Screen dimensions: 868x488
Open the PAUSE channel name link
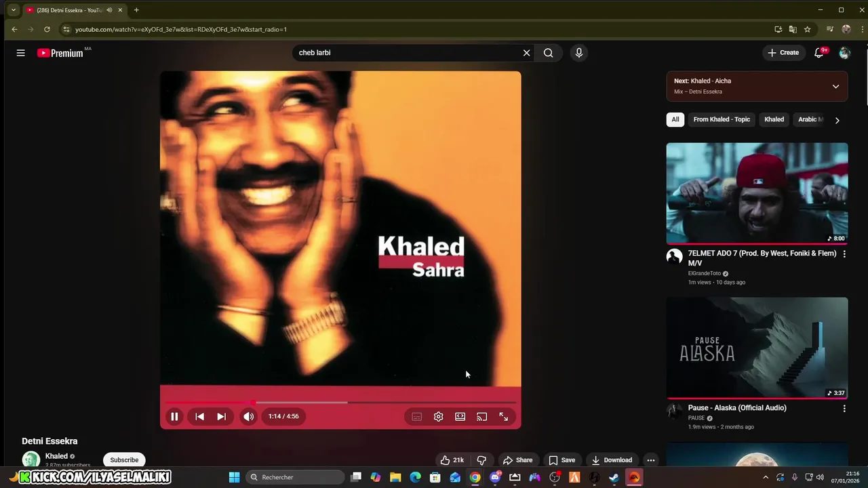696,418
